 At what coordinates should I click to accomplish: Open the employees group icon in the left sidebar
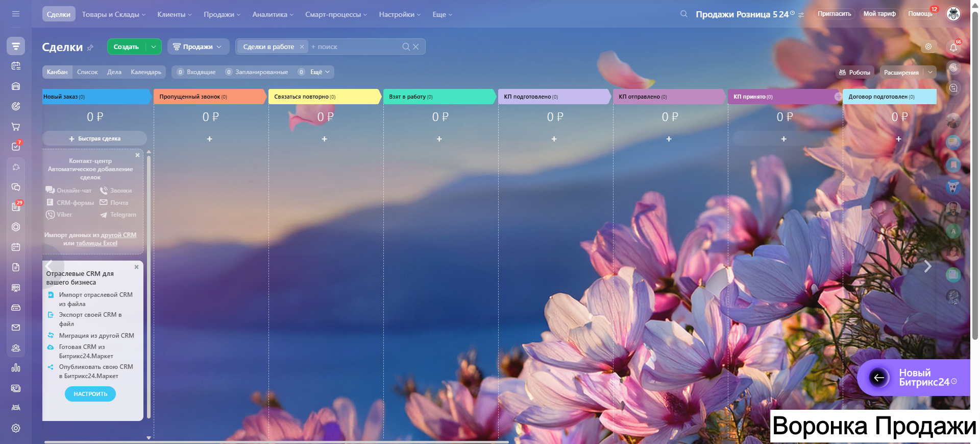click(16, 348)
